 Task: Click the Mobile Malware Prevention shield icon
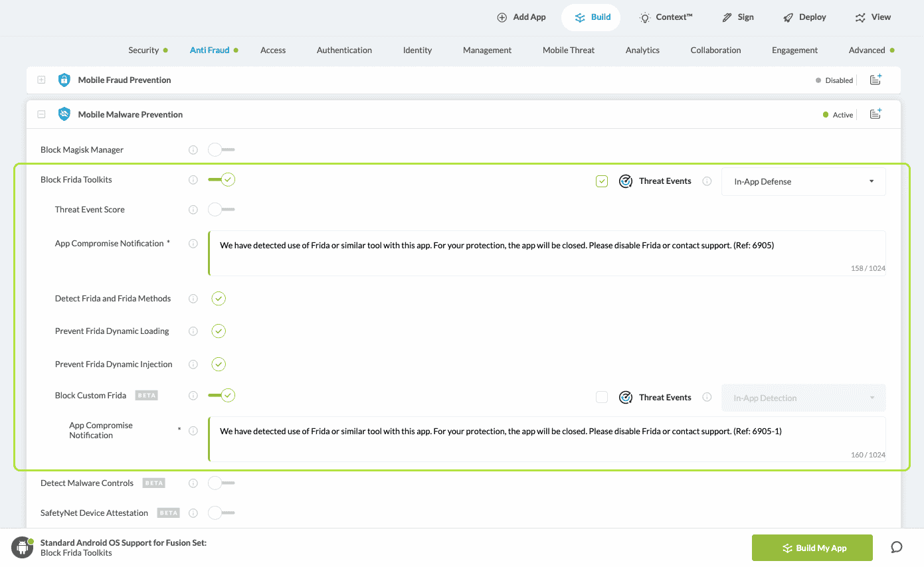click(x=64, y=114)
